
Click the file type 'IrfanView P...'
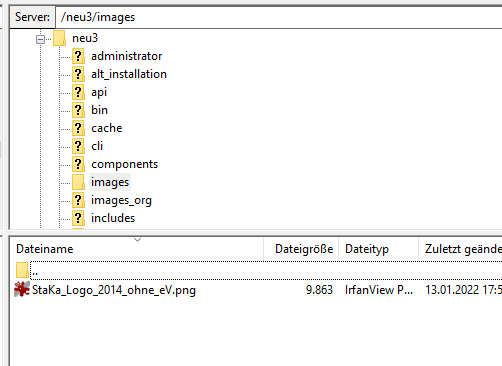[379, 290]
